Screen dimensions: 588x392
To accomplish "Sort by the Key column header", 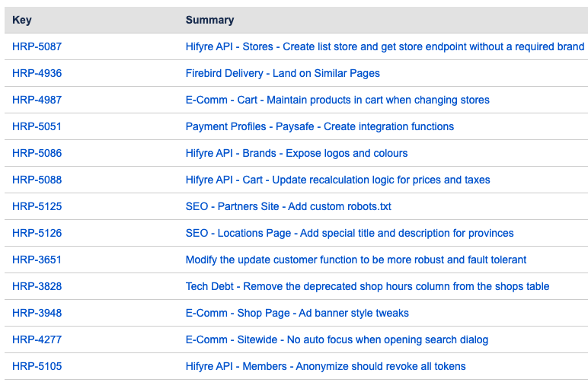I will click(x=22, y=20).
